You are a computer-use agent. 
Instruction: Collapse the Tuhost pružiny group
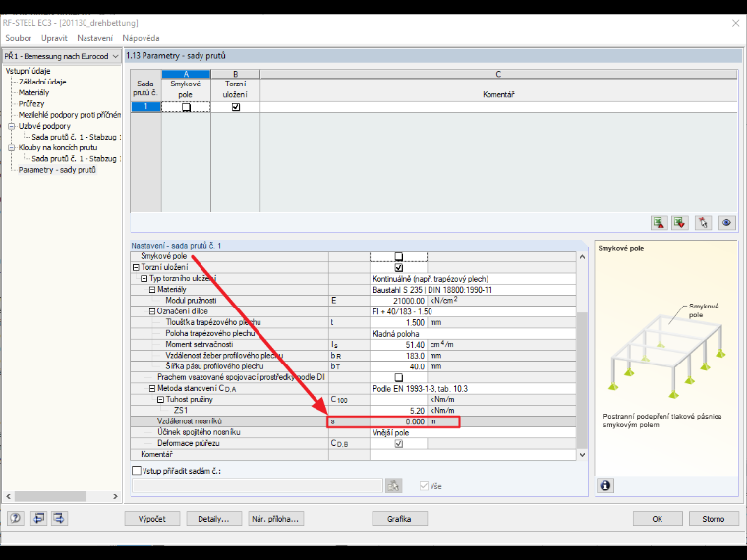160,400
